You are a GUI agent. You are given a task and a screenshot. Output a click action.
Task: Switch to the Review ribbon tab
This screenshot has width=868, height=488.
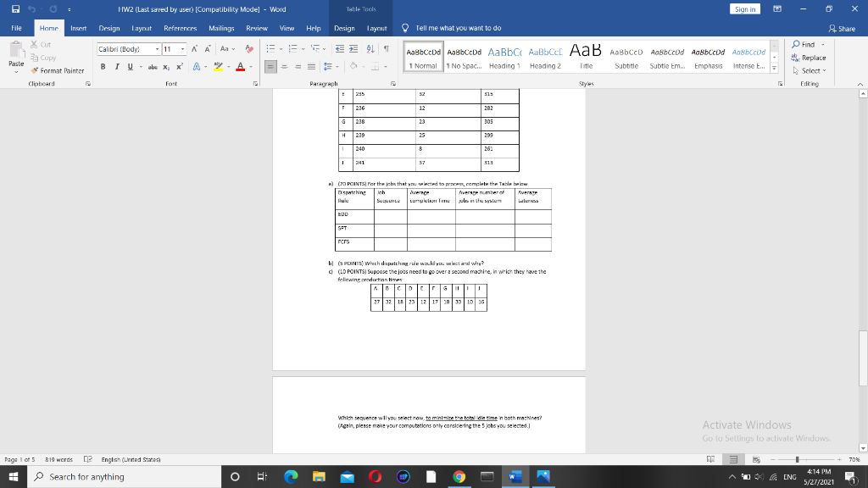[x=256, y=28]
